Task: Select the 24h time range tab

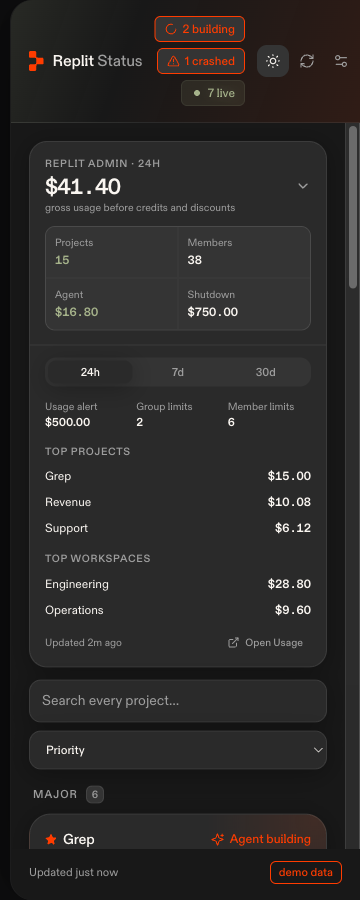Action: (x=90, y=372)
